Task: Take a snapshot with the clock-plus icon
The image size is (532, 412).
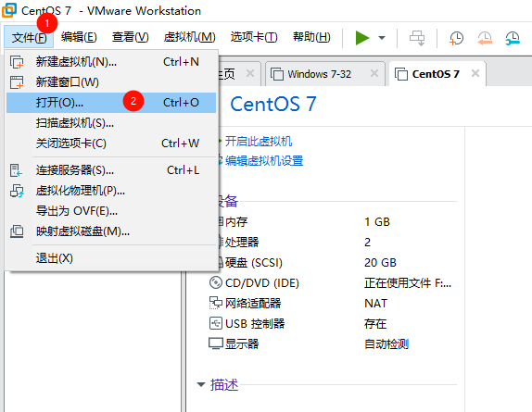Action: [456, 38]
